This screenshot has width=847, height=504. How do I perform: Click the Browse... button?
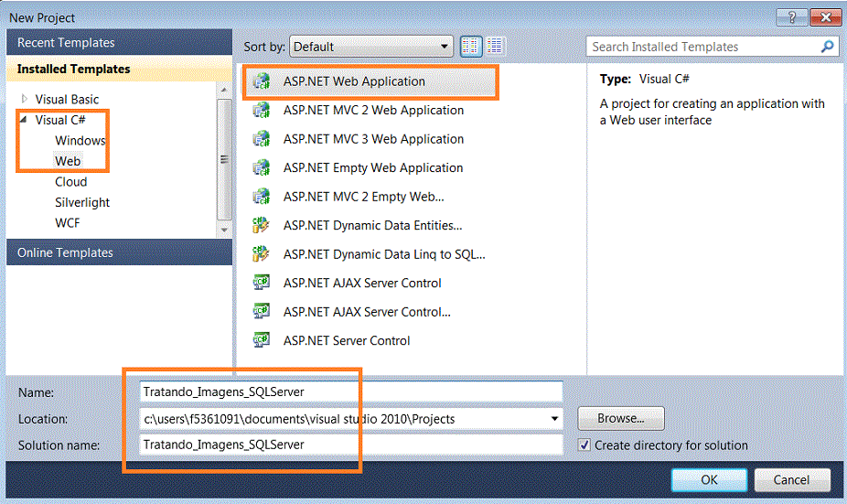tap(621, 418)
